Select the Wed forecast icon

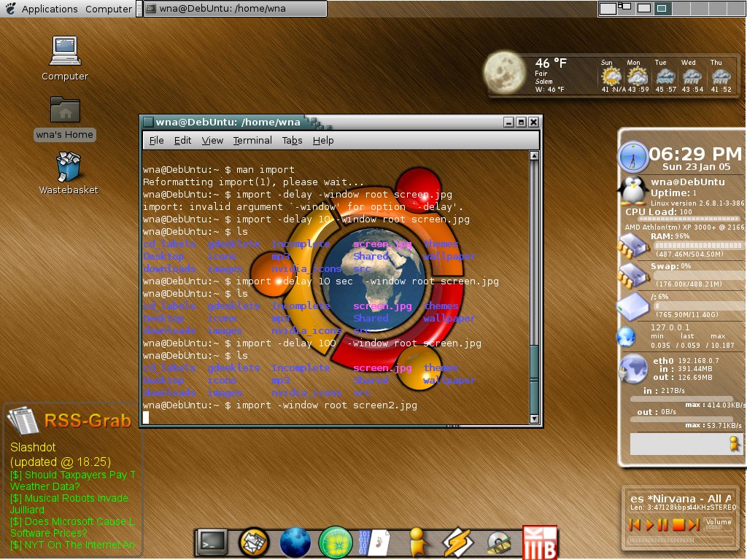pos(692,76)
